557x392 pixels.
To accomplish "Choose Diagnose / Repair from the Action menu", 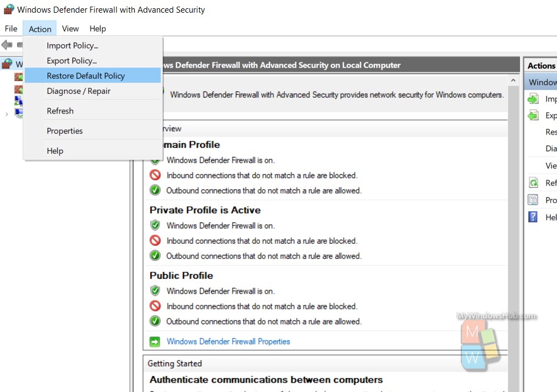I will tap(93, 91).
